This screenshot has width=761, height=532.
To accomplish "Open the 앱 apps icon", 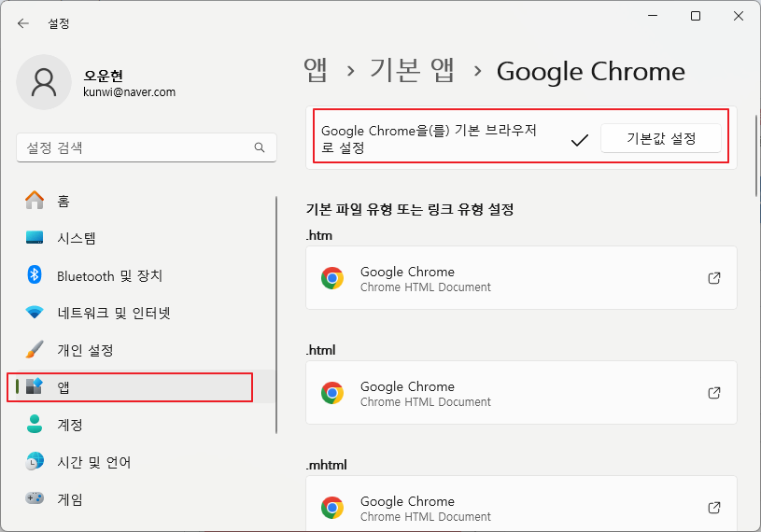I will point(35,386).
